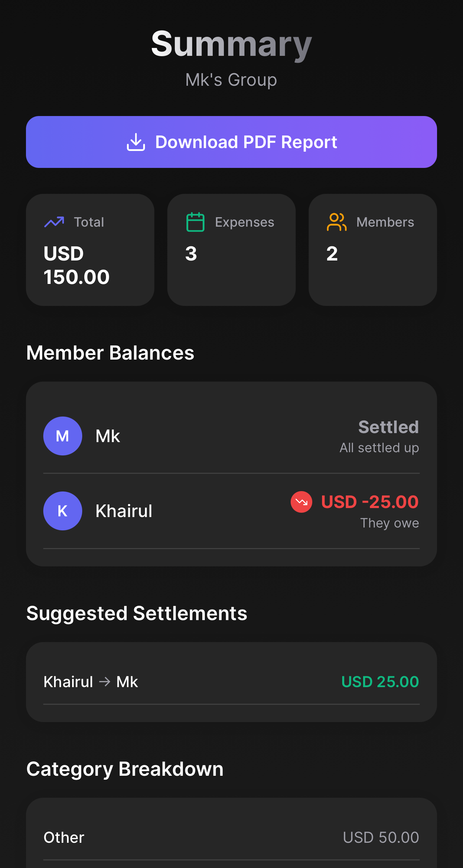
Task: Click the K avatar for Khairul
Action: coord(63,511)
